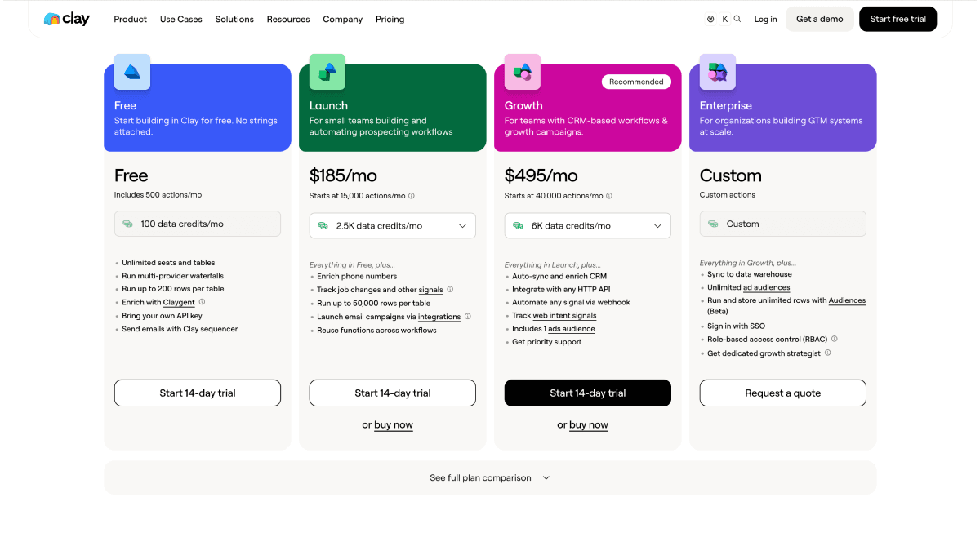Click the K shortcut key badge
The height and width of the screenshot is (533, 980).
click(724, 19)
